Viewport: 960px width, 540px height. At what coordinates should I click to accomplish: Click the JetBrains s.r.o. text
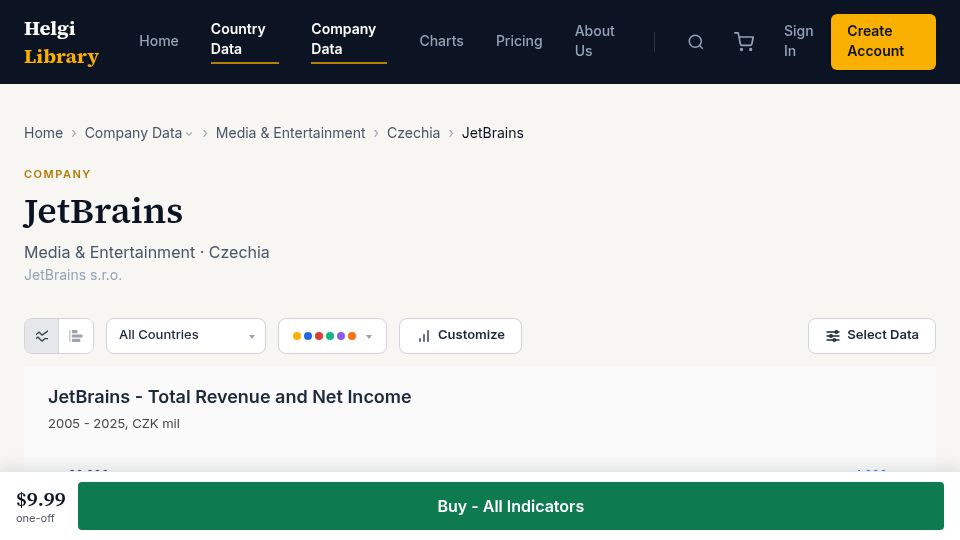point(73,275)
